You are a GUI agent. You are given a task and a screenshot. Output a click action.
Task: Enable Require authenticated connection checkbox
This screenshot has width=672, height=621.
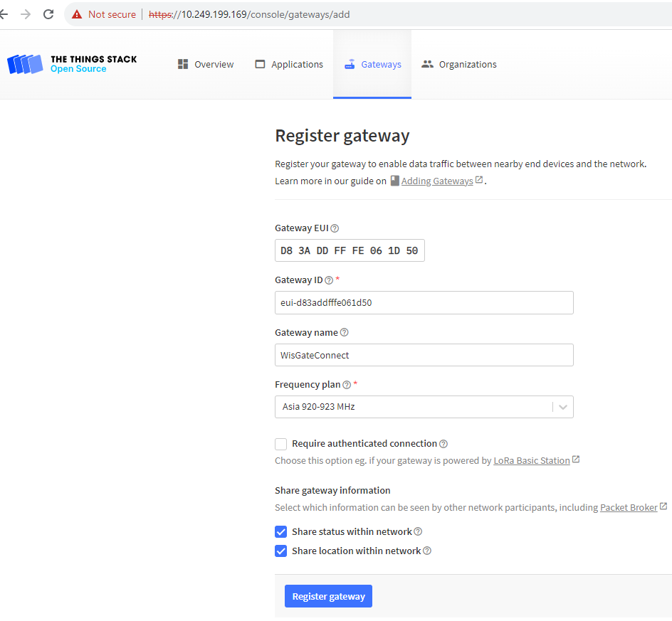[x=280, y=444]
